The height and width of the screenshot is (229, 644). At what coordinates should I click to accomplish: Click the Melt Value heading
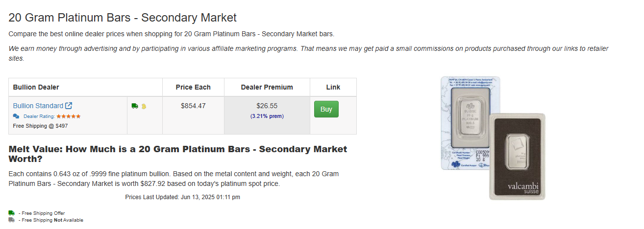point(178,154)
